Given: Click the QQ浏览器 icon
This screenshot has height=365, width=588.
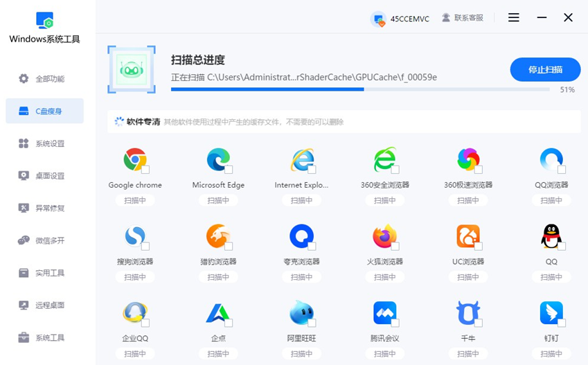Looking at the screenshot, I should coord(551,159).
